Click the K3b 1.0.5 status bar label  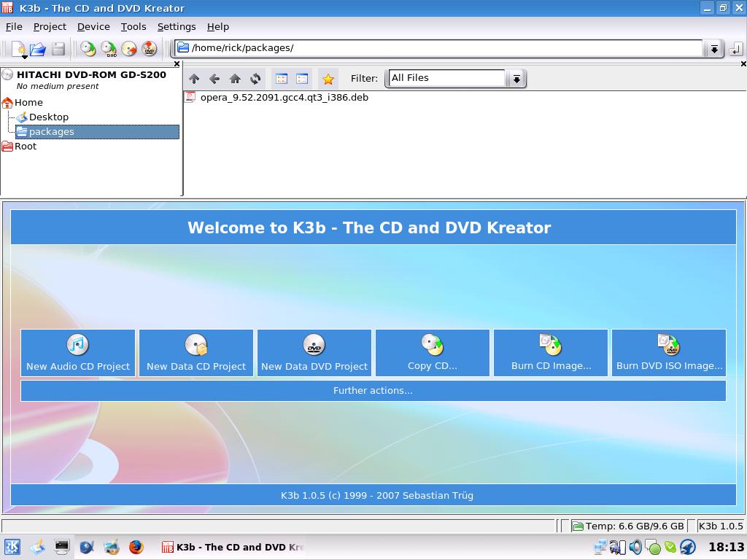pos(721,526)
